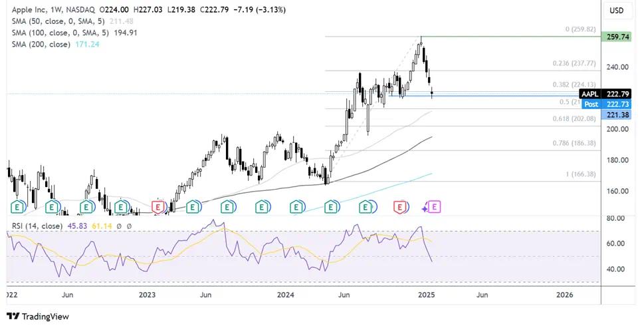Select the SMA (200, close) legend
Viewport: 644px width, 328px height.
[x=41, y=44]
